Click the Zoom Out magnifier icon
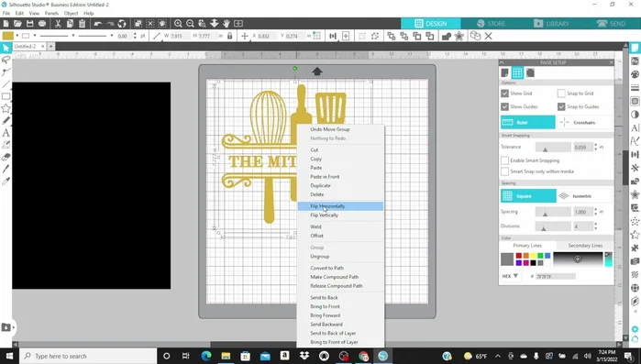This screenshot has width=641, height=364. coord(190,23)
